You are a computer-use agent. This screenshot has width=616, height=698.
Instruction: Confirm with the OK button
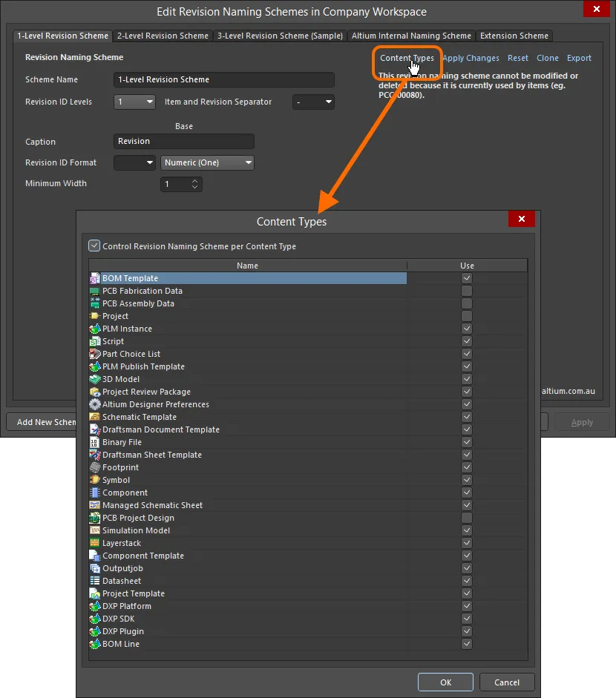tap(445, 682)
